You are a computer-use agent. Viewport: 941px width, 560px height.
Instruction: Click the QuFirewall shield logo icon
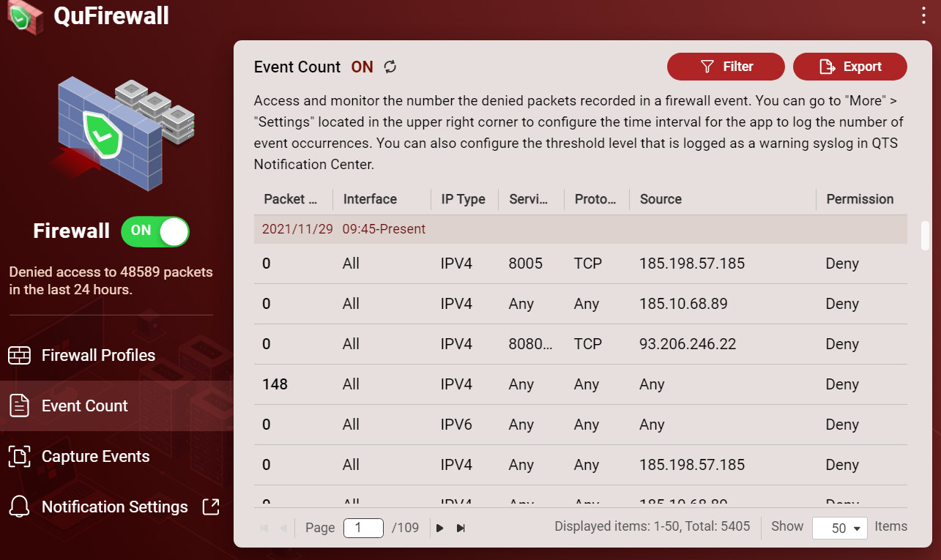coord(25,16)
